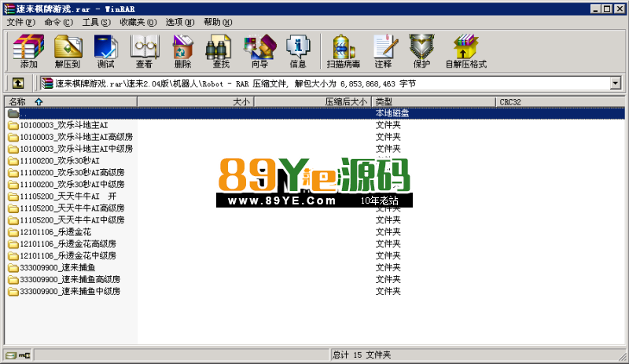
Task: Sort by 类型 column header
Action: coord(434,102)
